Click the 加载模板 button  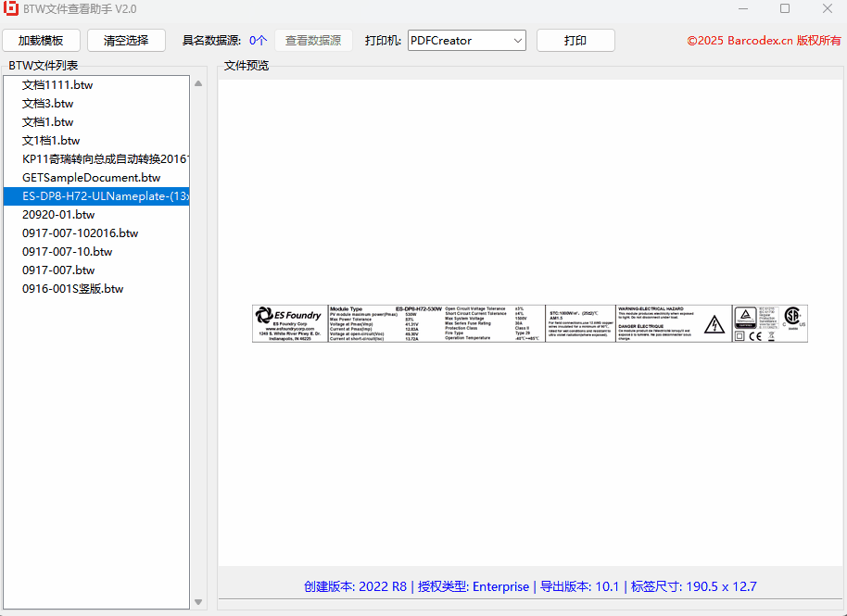coord(41,41)
